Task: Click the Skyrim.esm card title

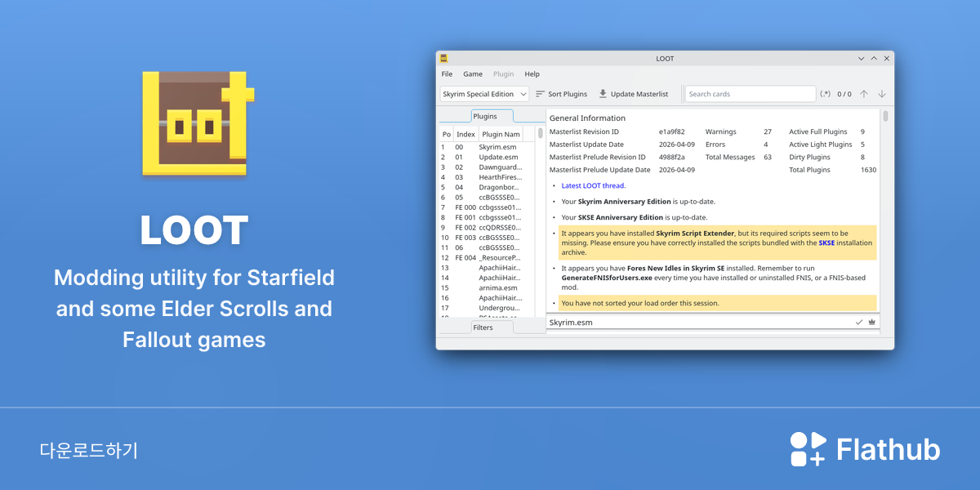Action: (571, 323)
